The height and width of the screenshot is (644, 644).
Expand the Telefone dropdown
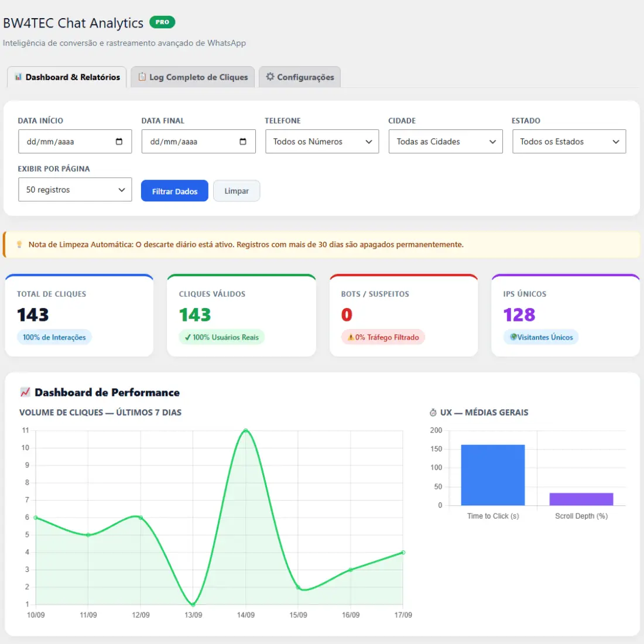coord(322,142)
